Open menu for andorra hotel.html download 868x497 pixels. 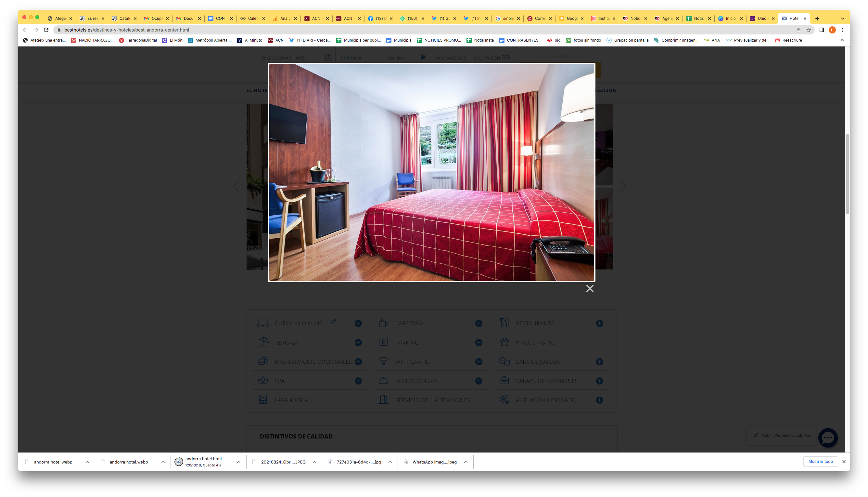coord(239,462)
